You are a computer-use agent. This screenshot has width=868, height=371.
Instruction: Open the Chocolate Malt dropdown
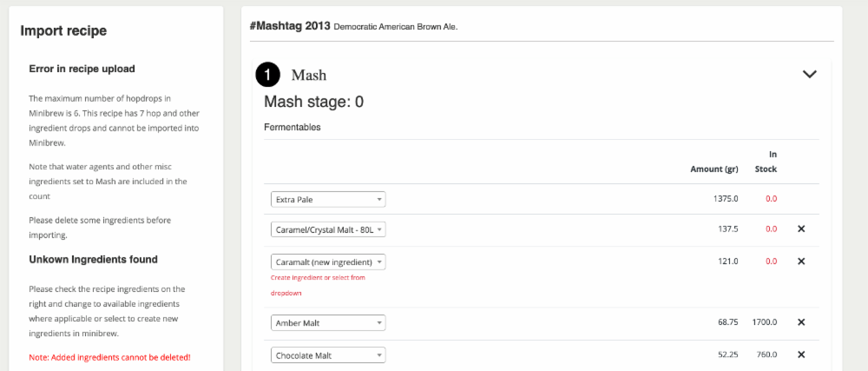click(328, 355)
